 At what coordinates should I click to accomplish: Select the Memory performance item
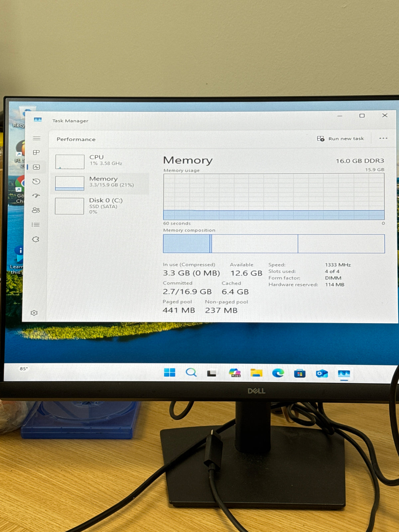(100, 183)
